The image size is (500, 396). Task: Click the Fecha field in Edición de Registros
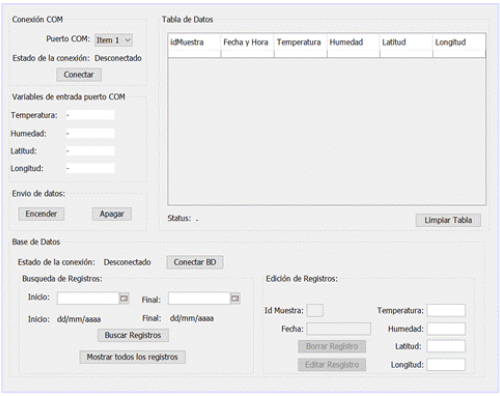click(x=338, y=329)
